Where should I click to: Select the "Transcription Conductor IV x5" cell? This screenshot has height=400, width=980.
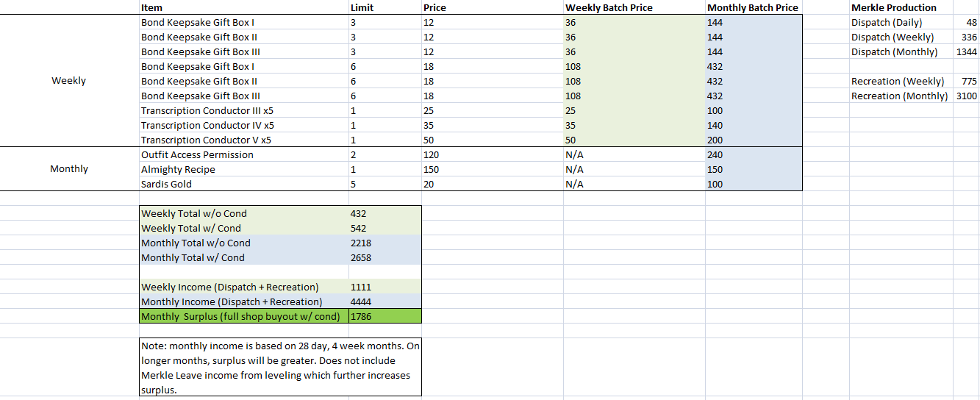pyautogui.click(x=244, y=125)
